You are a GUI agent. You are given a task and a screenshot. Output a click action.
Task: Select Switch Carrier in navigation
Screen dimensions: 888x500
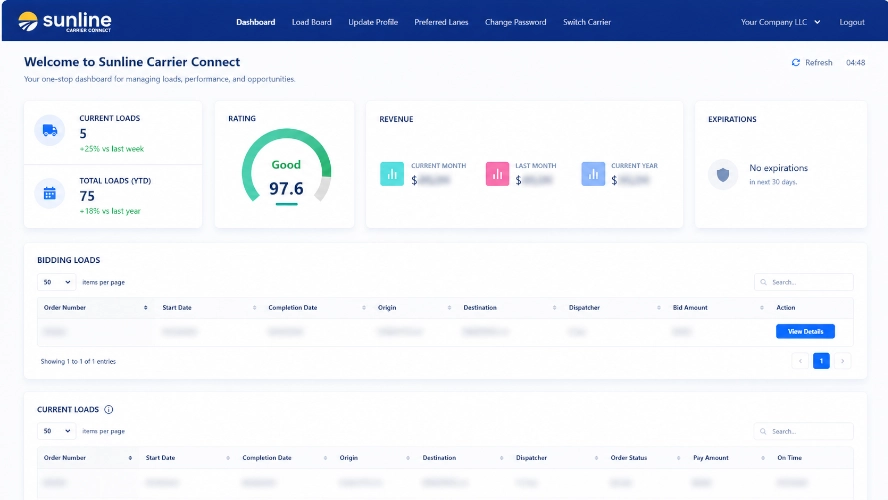[587, 22]
